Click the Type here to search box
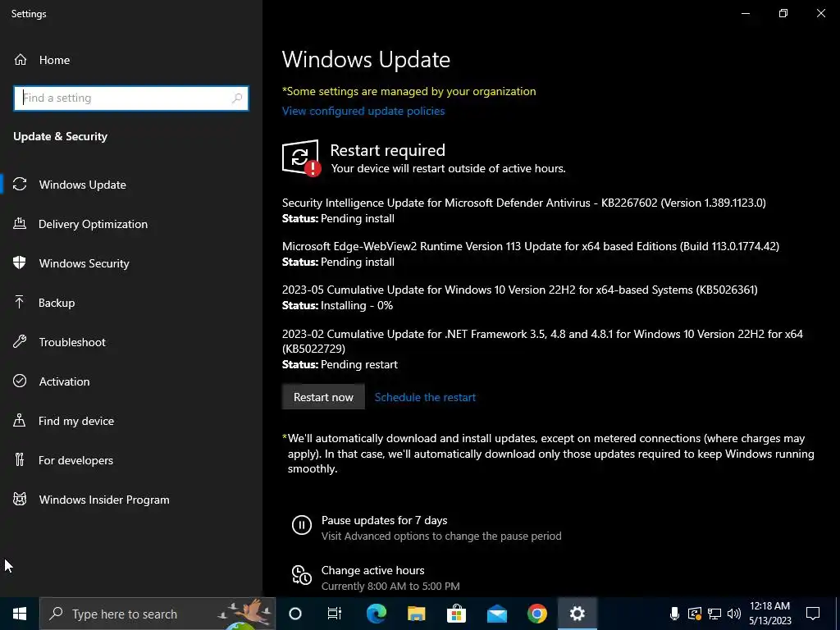Image resolution: width=840 pixels, height=630 pixels. 157,614
